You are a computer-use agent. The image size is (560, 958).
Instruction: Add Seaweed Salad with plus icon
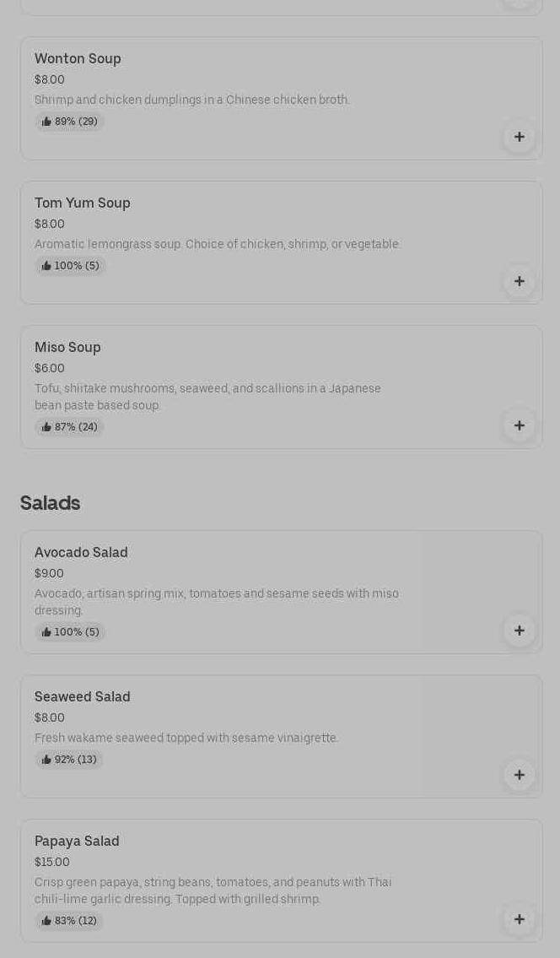pos(519,775)
